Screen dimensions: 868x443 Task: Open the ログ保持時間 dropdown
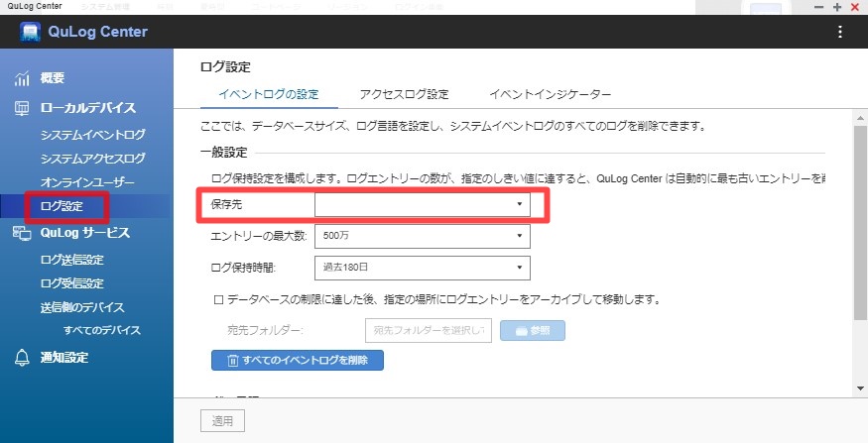[x=423, y=268]
